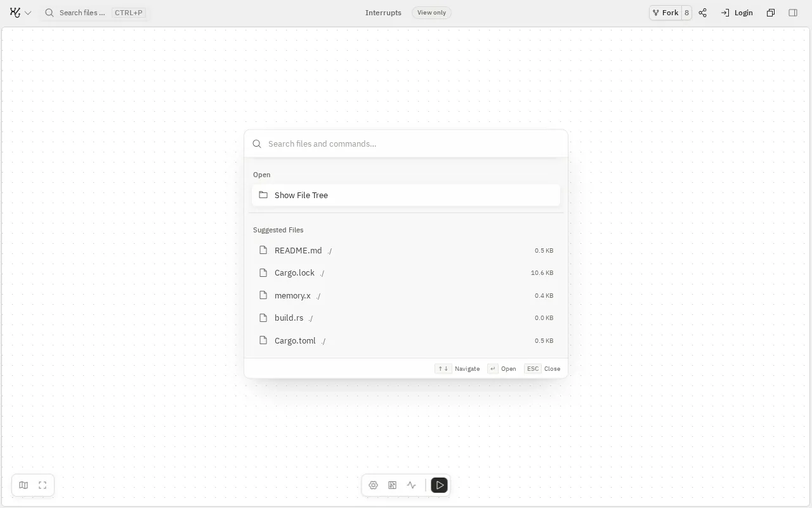
Task: Click the ESC Close hint
Action: pyautogui.click(x=542, y=369)
